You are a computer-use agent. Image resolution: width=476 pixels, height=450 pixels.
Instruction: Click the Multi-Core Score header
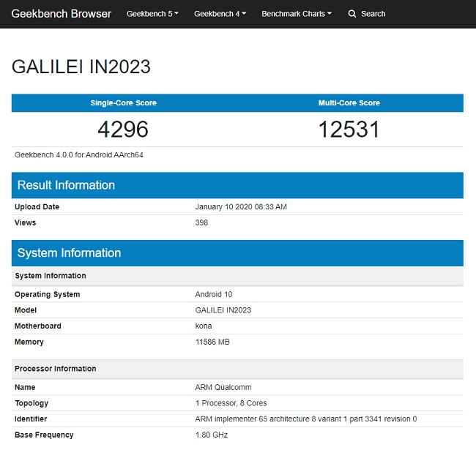(349, 102)
